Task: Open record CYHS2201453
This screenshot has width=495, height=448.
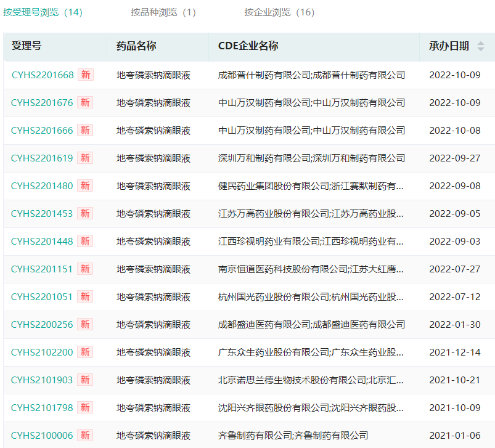Action: pos(42,214)
